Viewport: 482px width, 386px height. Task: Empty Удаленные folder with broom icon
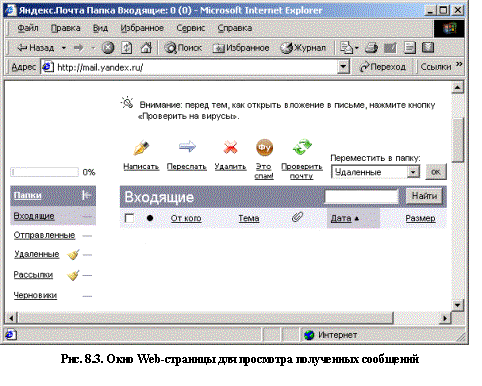[x=73, y=255]
